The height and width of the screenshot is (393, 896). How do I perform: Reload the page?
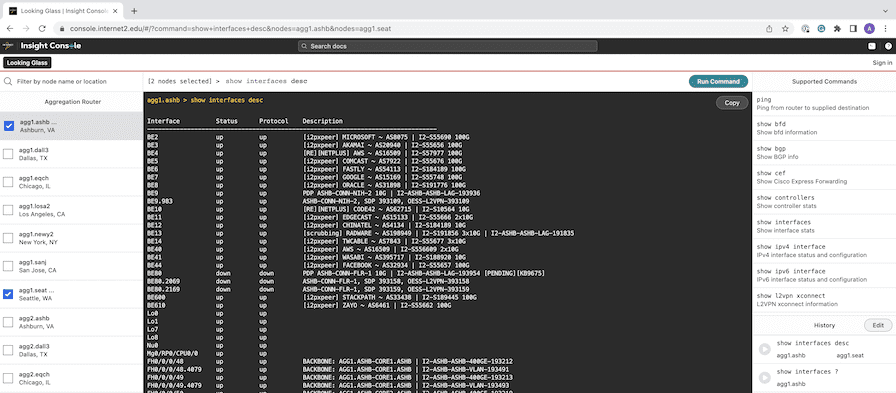click(x=42, y=28)
